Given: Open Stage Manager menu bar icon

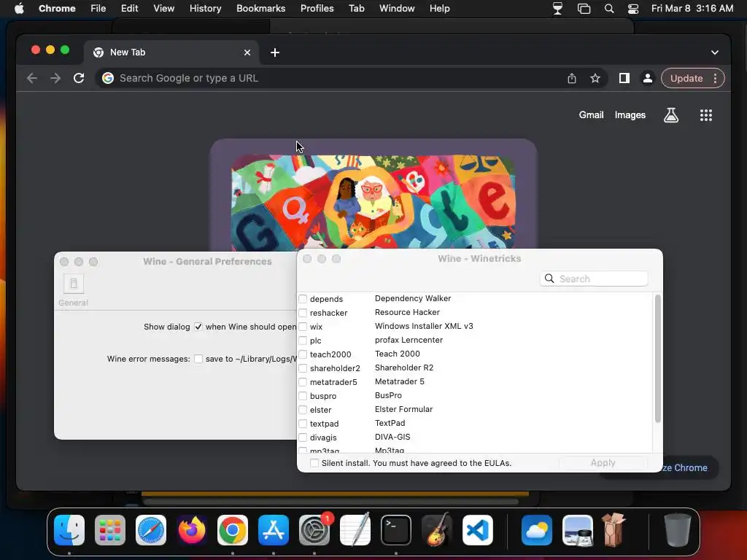Looking at the screenshot, I should coord(584,9).
